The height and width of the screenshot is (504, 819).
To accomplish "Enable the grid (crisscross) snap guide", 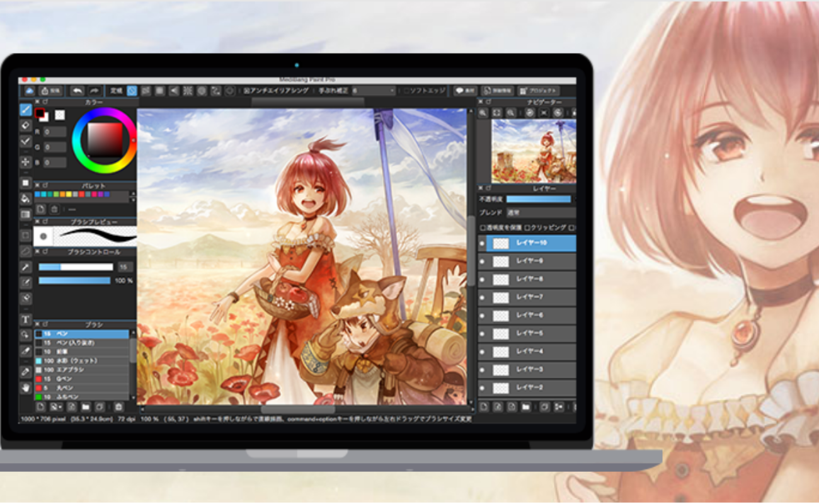I will coord(159,91).
